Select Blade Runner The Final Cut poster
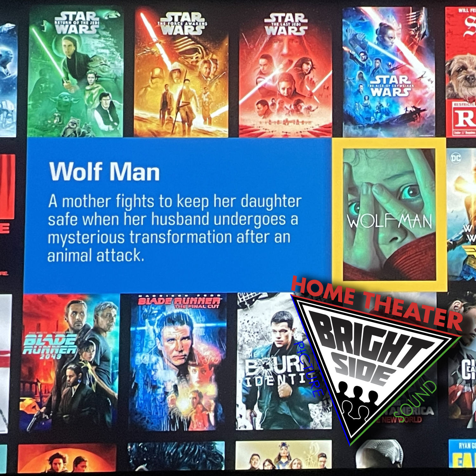The width and height of the screenshot is (476, 476). (178, 362)
